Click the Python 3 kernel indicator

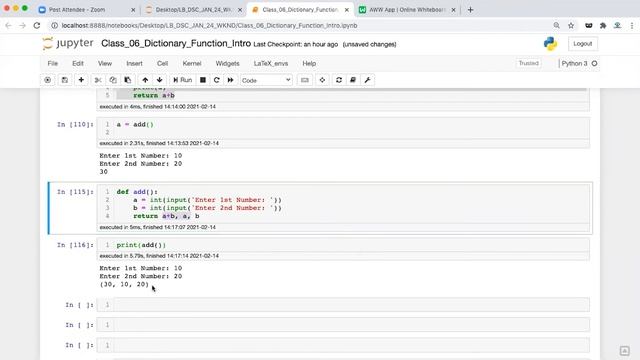pyautogui.click(x=574, y=64)
